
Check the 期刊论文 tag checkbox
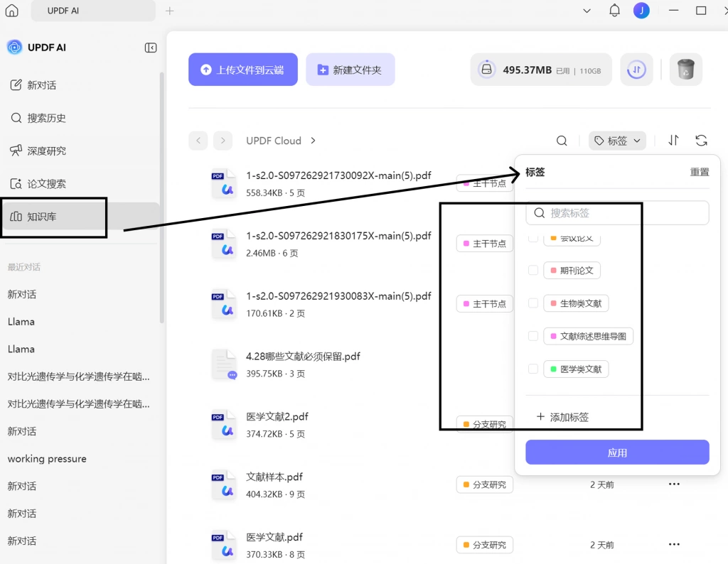[x=533, y=271]
